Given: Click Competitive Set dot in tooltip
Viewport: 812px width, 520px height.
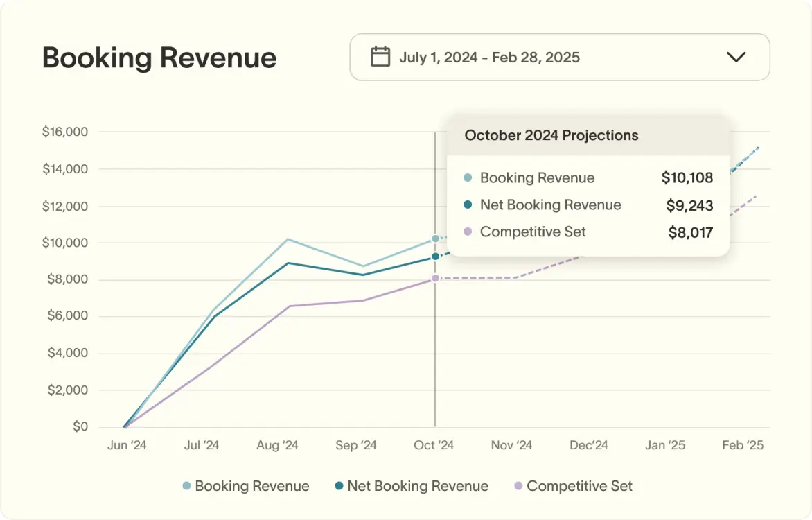Looking at the screenshot, I should click(468, 232).
